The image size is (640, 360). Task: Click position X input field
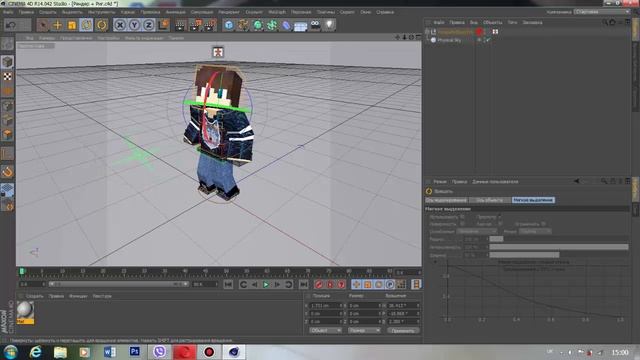click(x=326, y=305)
